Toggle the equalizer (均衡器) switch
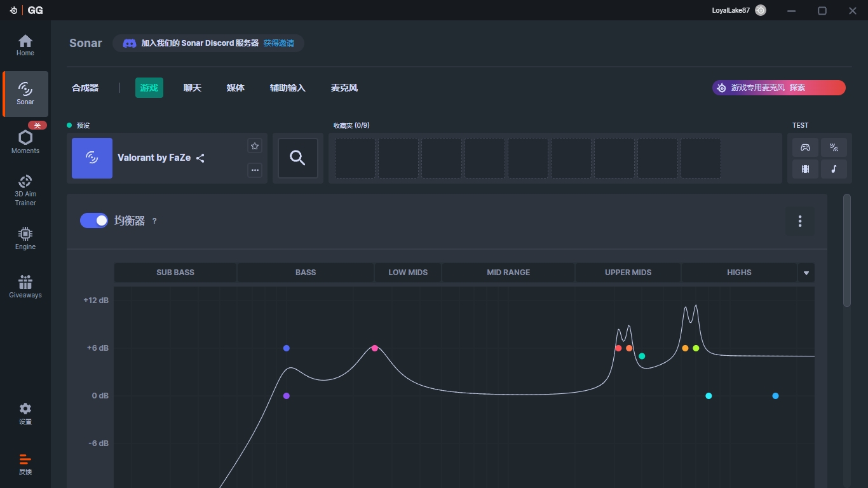This screenshot has width=868, height=488. (x=94, y=220)
